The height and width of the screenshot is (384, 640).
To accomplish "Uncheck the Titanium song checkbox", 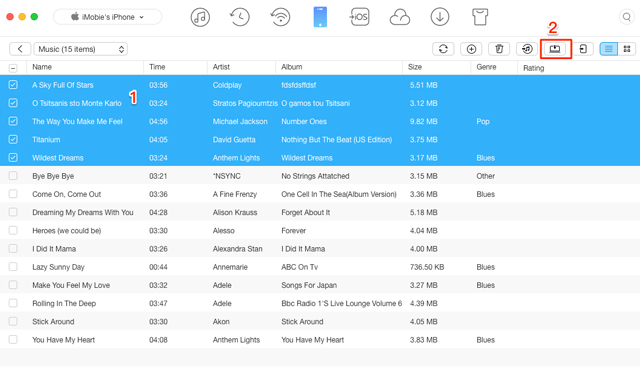I will [x=13, y=139].
